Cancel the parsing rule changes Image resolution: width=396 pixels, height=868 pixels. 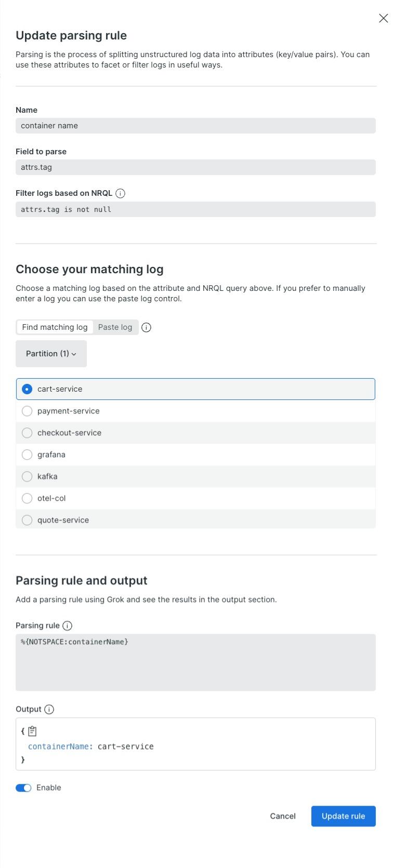(282, 816)
